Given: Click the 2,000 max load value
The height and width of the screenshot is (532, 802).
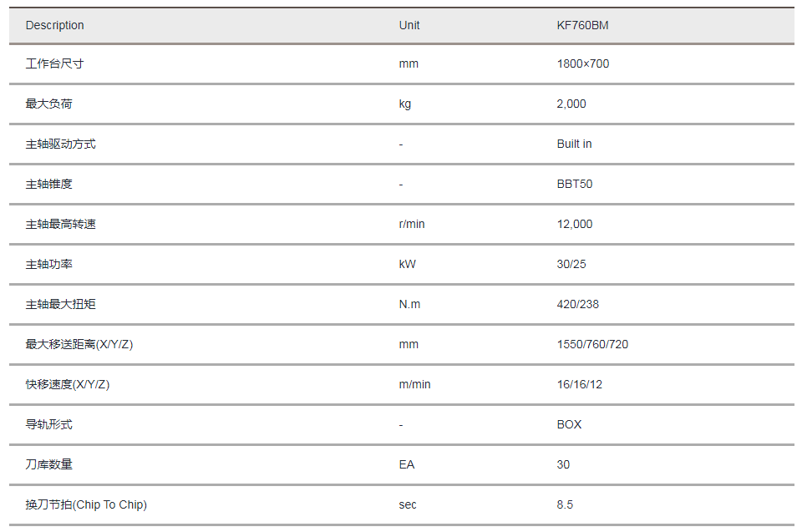Looking at the screenshot, I should (x=571, y=104).
